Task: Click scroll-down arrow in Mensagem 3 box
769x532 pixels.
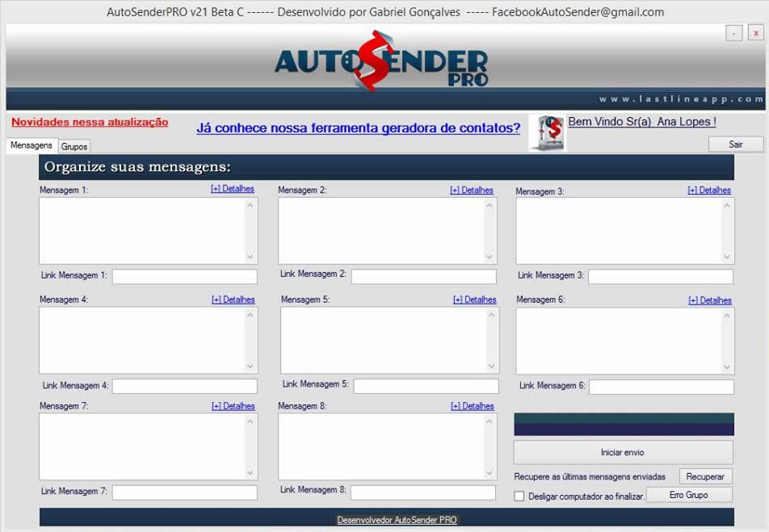Action: tap(727, 257)
